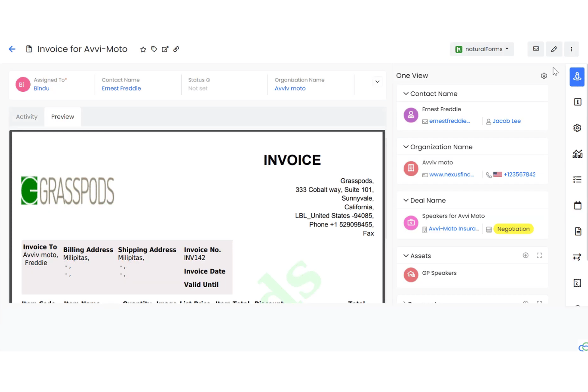Image resolution: width=588 pixels, height=392 pixels.
Task: Add a new asset with the plus icon
Action: (526, 255)
